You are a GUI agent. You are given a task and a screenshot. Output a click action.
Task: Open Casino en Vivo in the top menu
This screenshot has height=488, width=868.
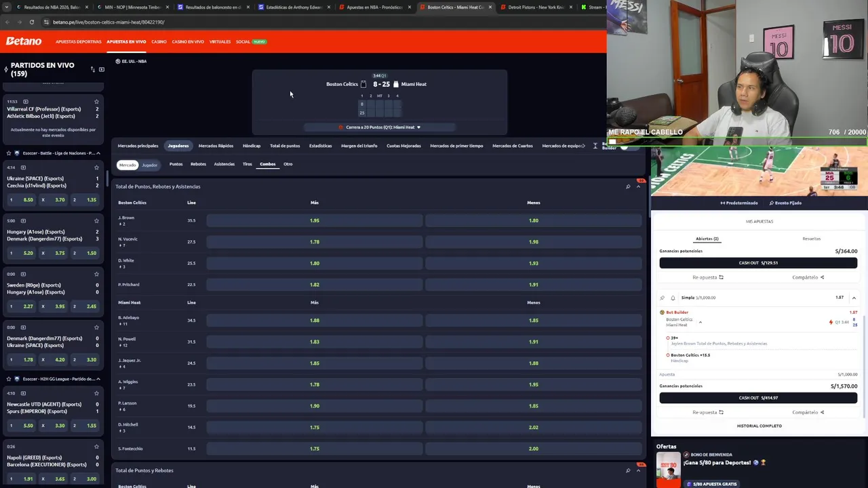click(188, 41)
